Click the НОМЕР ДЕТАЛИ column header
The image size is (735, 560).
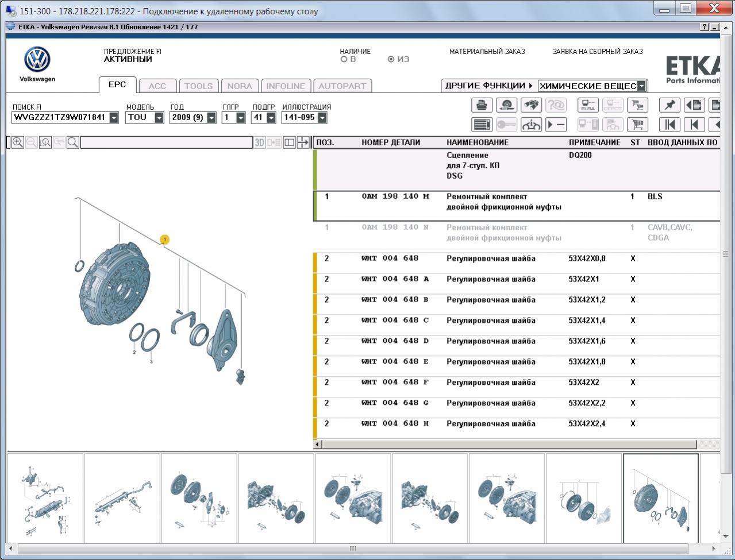pyautogui.click(x=391, y=142)
